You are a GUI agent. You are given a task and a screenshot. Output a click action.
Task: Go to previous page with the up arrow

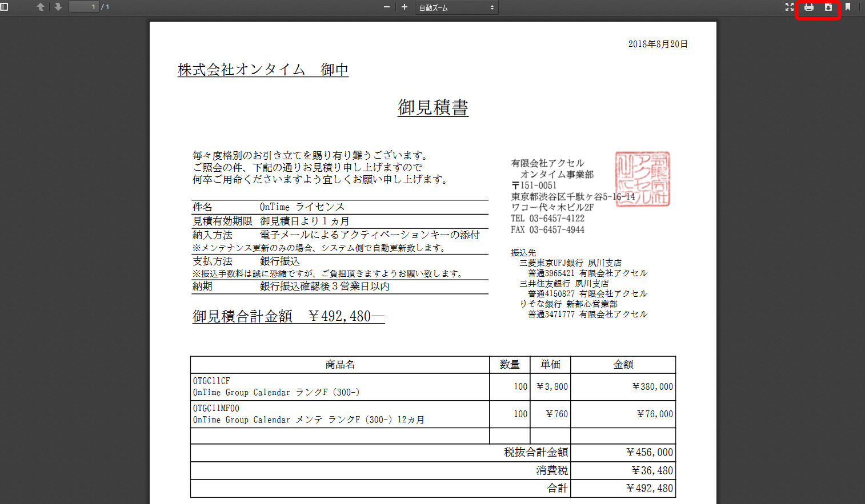pyautogui.click(x=39, y=7)
